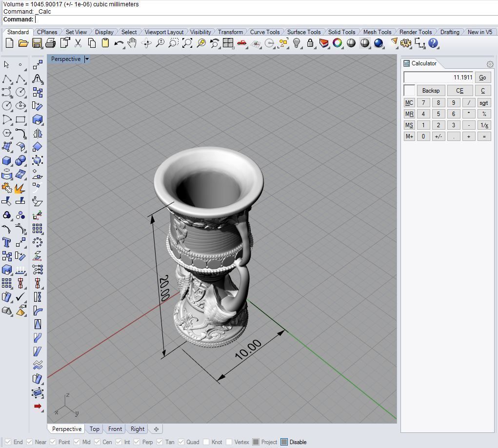Select the solid Box tool
Screen dimensions: 498x448
click(x=7, y=161)
